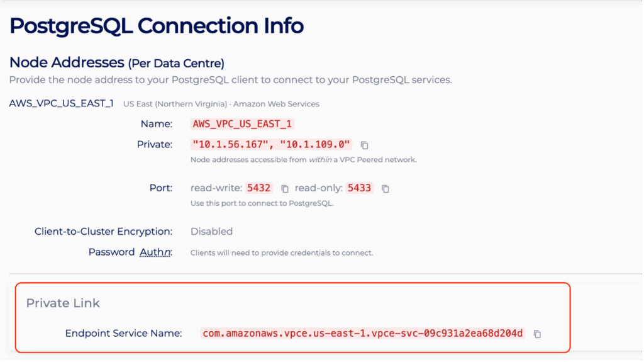Click the Client-to-Cluster Encryption label
This screenshot has width=644, height=362.
pyautogui.click(x=103, y=232)
